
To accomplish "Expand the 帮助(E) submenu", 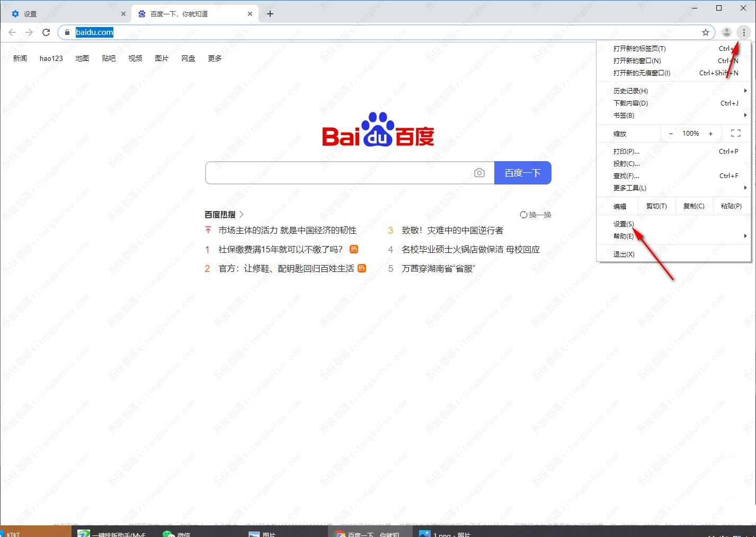I will (x=674, y=236).
